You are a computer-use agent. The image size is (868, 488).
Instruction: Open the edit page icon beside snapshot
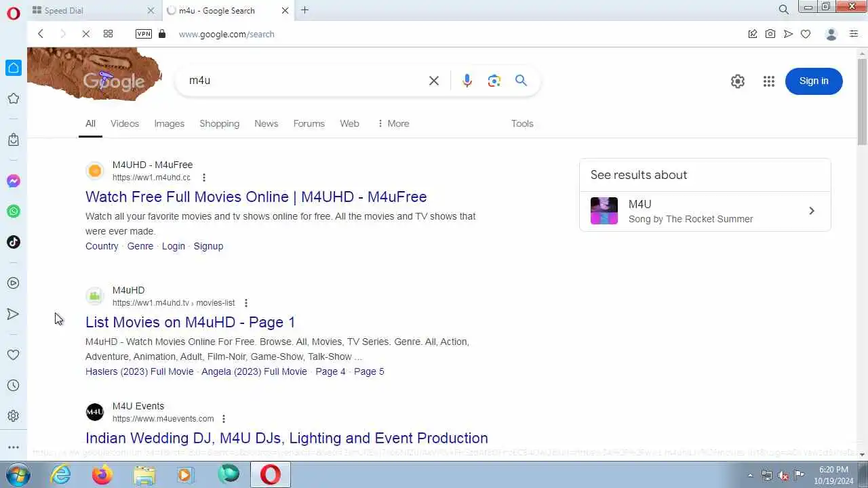[753, 34]
